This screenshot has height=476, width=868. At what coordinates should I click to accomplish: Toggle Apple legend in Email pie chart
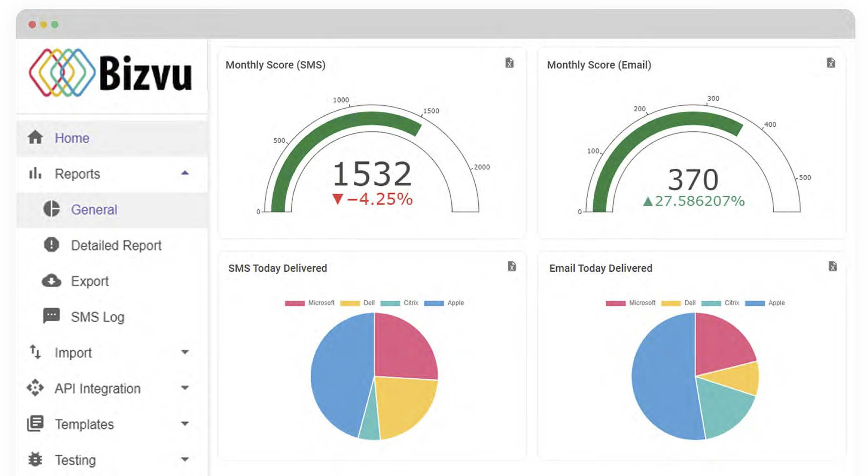[765, 303]
